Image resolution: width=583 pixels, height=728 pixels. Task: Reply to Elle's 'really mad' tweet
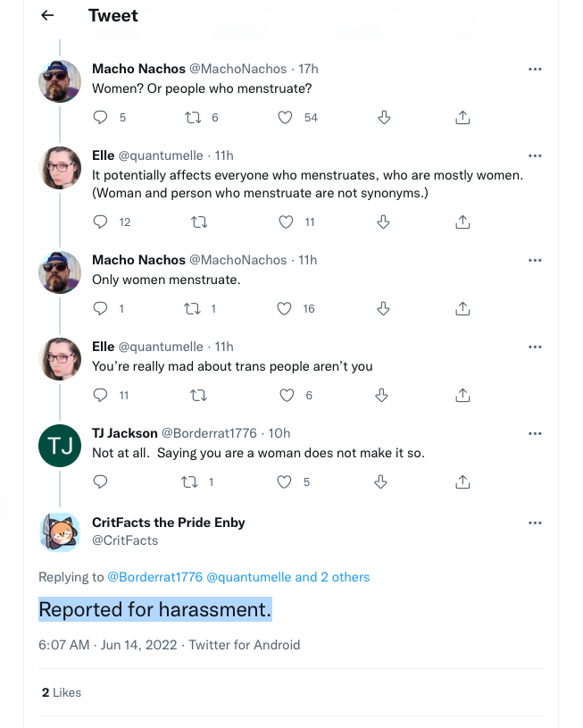pyautogui.click(x=101, y=395)
